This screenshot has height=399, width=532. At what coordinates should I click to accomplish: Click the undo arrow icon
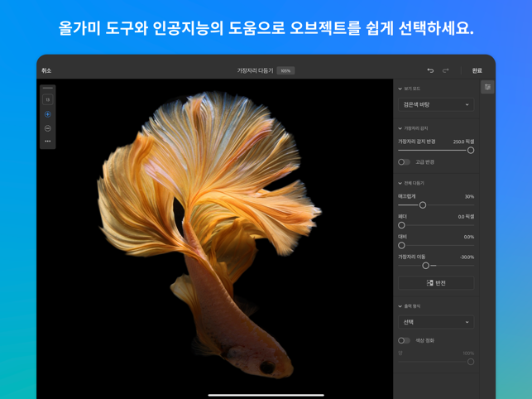click(x=430, y=71)
